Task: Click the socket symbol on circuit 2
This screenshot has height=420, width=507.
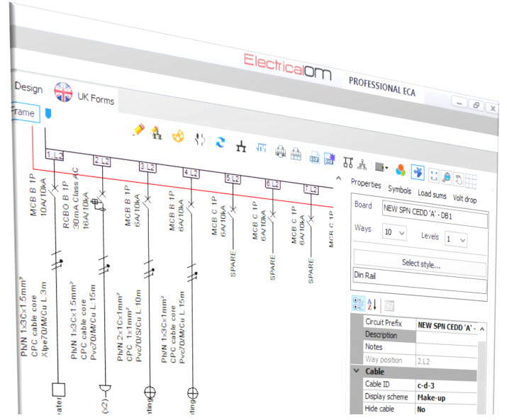Action: 105,389
